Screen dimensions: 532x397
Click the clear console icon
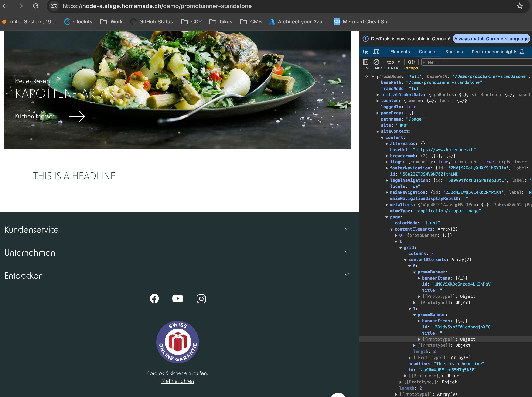376,62
